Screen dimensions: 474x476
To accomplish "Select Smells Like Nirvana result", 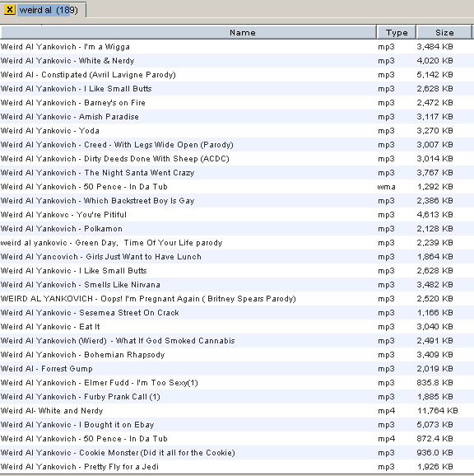I will point(237,285).
